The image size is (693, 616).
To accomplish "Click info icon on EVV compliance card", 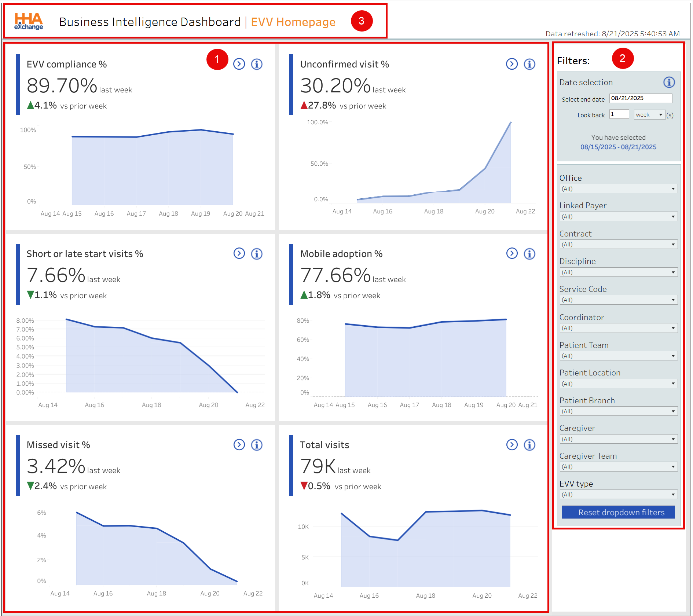I will pyautogui.click(x=257, y=64).
